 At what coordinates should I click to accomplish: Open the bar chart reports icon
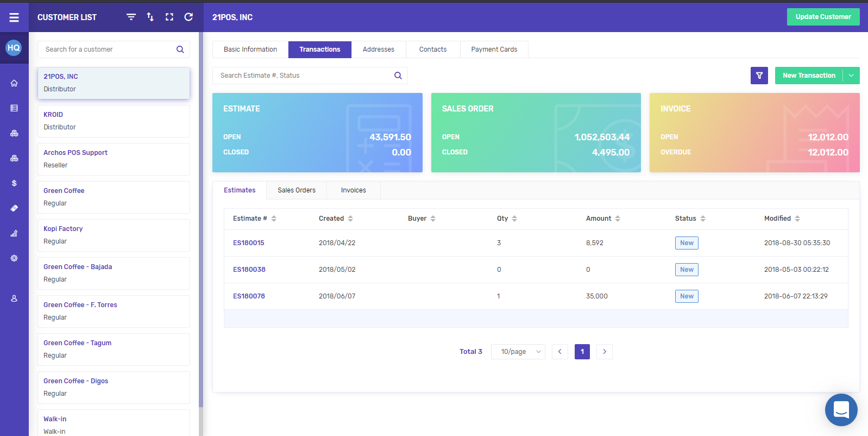click(x=14, y=233)
